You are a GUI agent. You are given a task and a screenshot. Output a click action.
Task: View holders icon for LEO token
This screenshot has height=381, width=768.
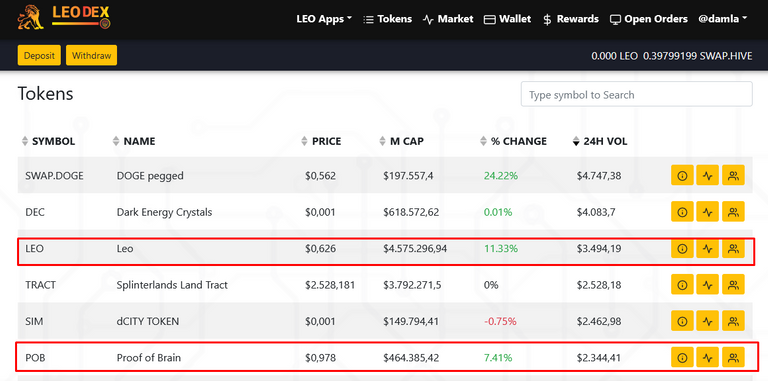733,249
